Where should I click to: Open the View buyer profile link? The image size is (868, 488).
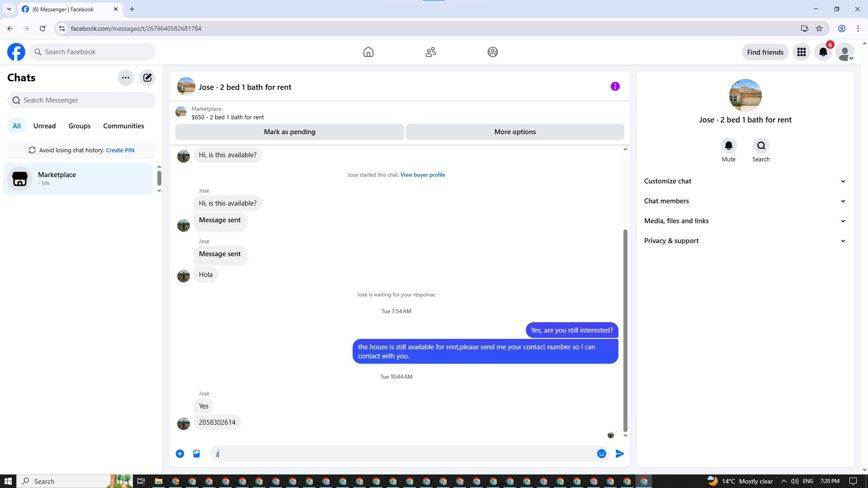pos(422,175)
